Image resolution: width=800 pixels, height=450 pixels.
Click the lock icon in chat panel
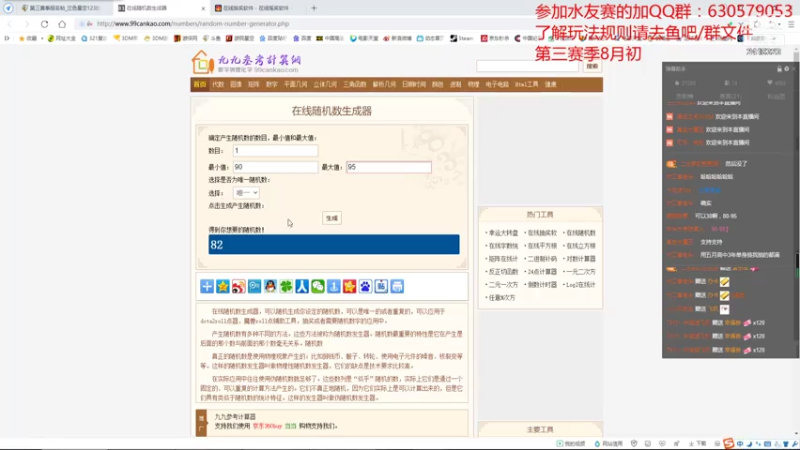(779, 68)
